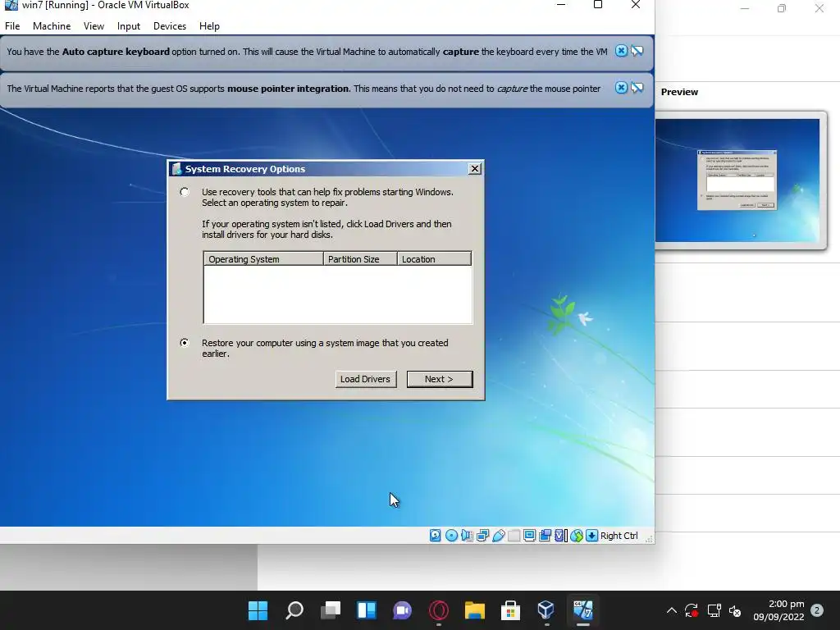Open the Chat app on taskbar
The image size is (840, 630).
coord(402,610)
